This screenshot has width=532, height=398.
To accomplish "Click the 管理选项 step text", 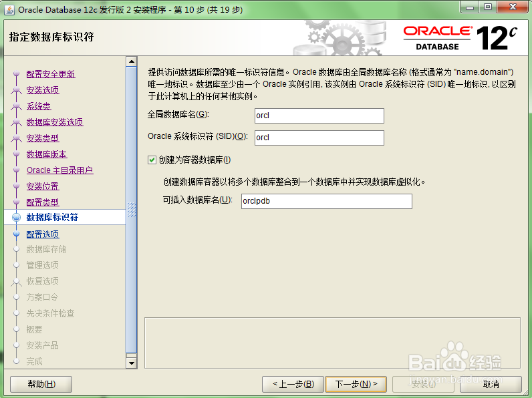I will point(43,265).
